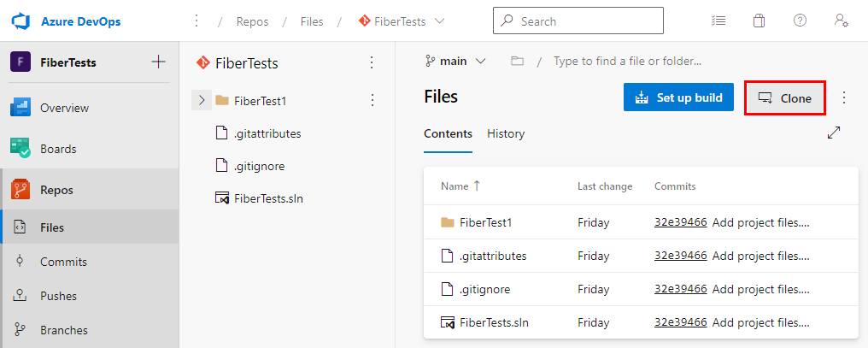Click the Azure DevOps logo icon

coord(21,21)
